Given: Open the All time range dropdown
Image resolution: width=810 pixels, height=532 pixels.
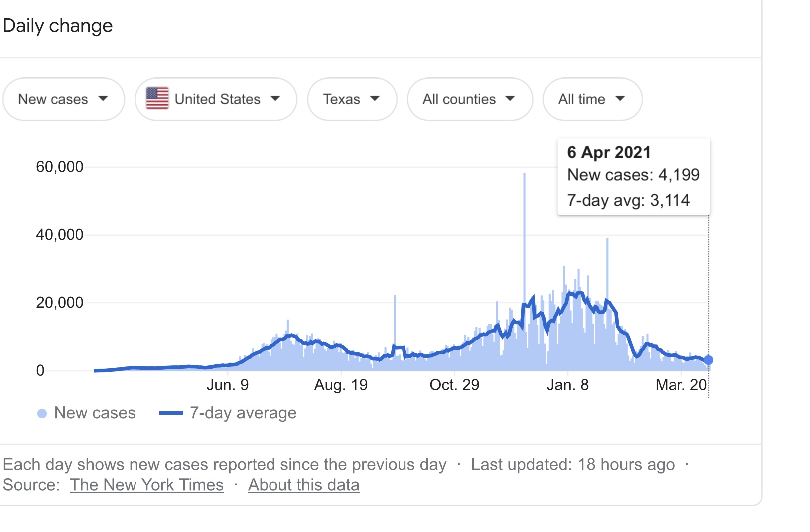Looking at the screenshot, I should [592, 99].
